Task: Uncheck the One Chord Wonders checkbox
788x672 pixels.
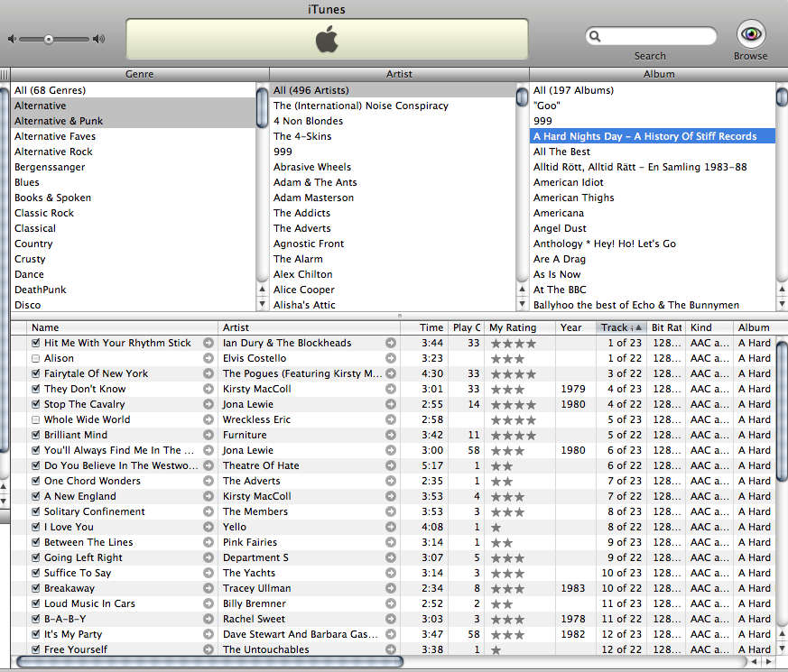Action: coord(36,481)
